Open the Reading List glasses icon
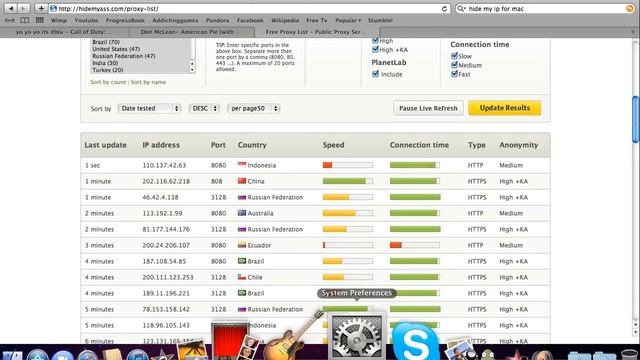Screen dimensions: 640x360 tap(10, 20)
